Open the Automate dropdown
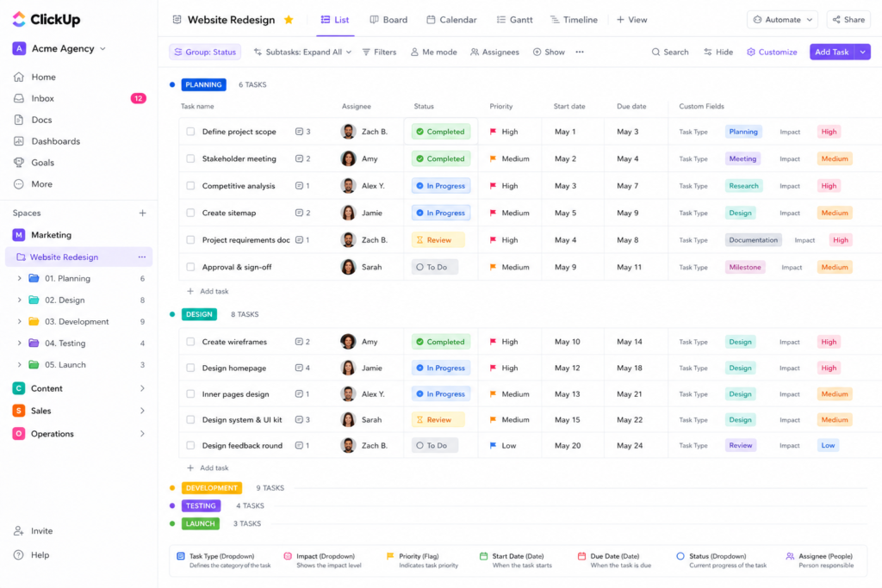 [x=782, y=20]
